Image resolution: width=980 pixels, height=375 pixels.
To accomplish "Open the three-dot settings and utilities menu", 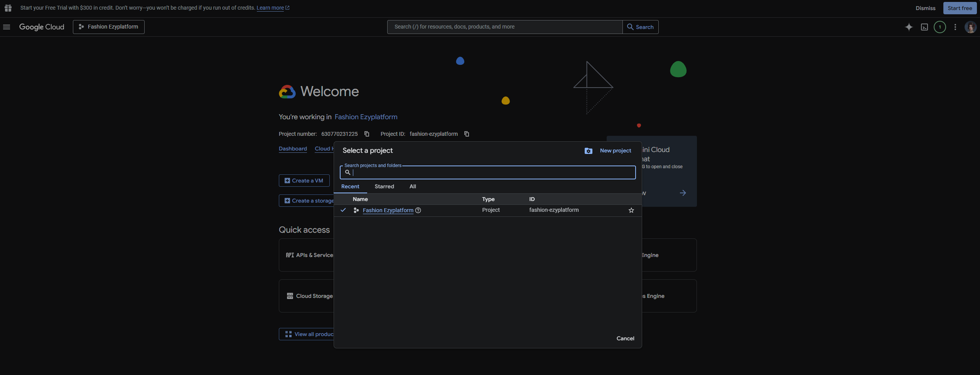I will [x=955, y=27].
